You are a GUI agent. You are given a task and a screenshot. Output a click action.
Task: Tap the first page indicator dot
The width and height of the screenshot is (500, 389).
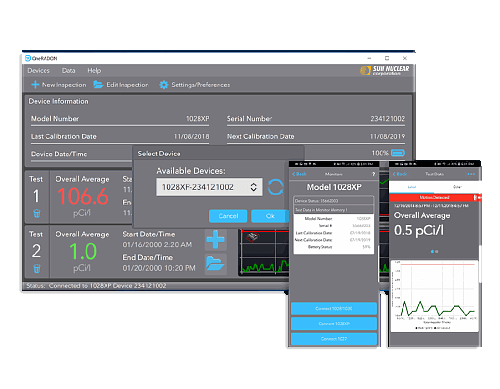point(432,252)
